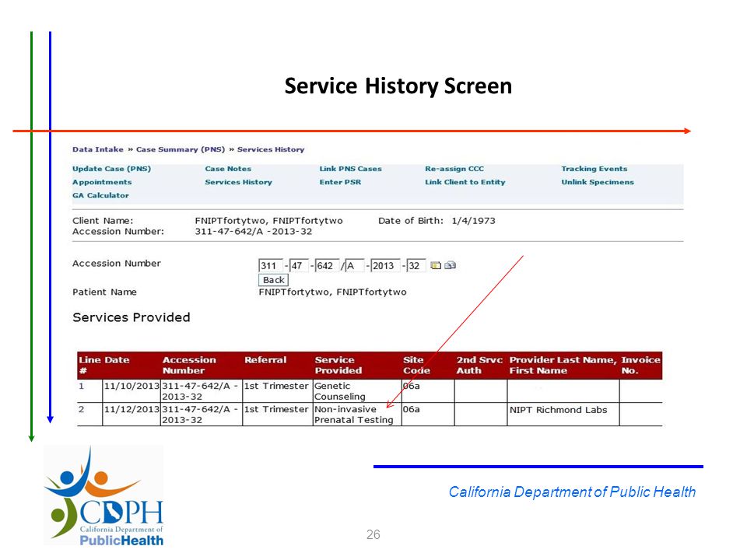Click the accession number in table line 1

(200, 391)
